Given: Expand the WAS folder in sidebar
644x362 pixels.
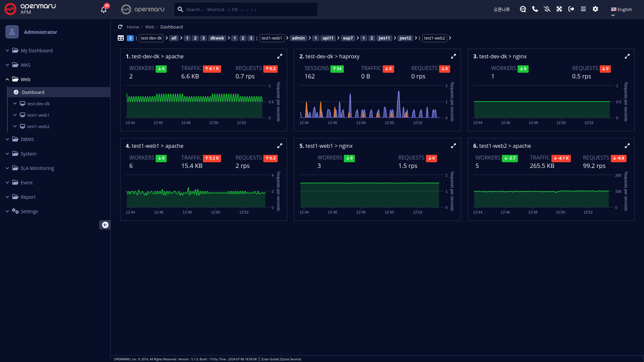Looking at the screenshot, I should click(x=25, y=65).
